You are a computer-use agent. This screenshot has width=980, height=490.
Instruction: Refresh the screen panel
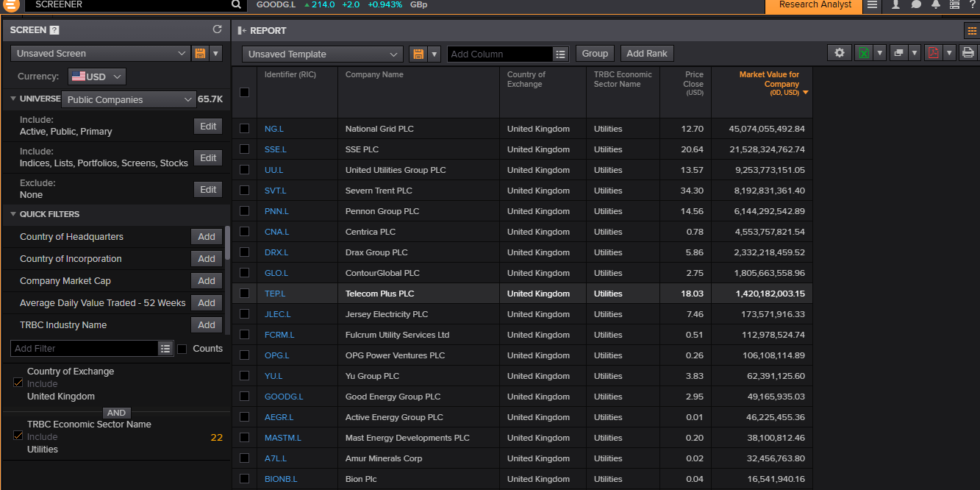point(217,29)
